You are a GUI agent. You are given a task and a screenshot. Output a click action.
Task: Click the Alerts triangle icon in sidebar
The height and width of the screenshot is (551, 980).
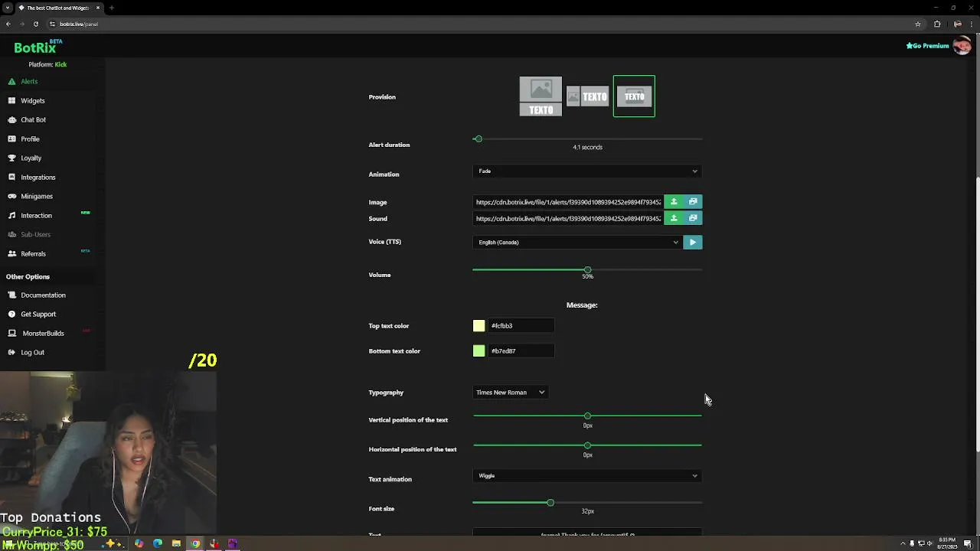(12, 81)
